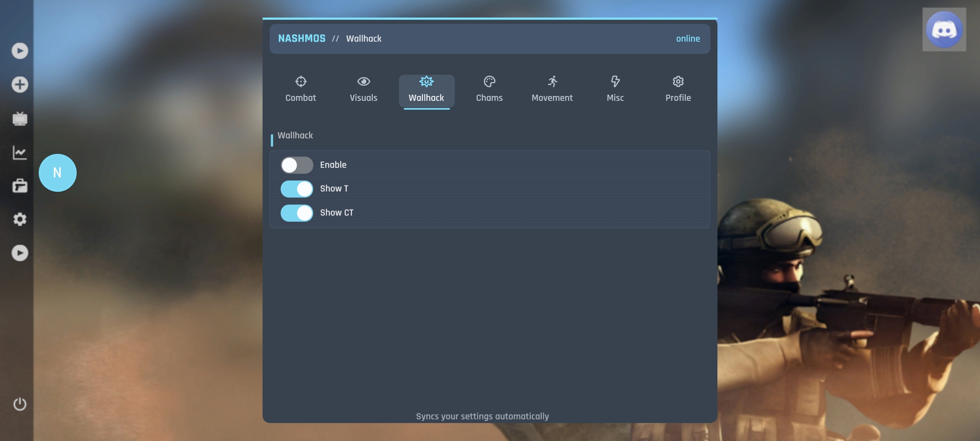This screenshot has height=441, width=980.
Task: Open the line chart stats icon
Action: coord(20,153)
